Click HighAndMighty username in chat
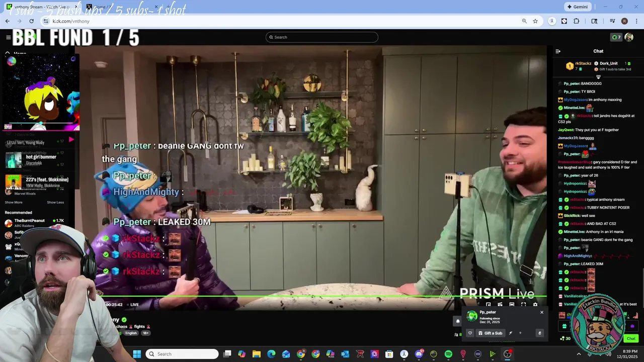This screenshot has height=362, width=644. (579, 256)
